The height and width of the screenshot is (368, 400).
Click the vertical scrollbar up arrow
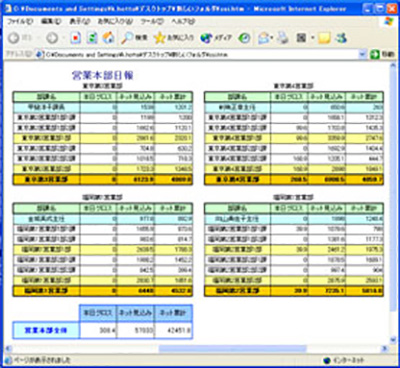pyautogui.click(x=393, y=66)
